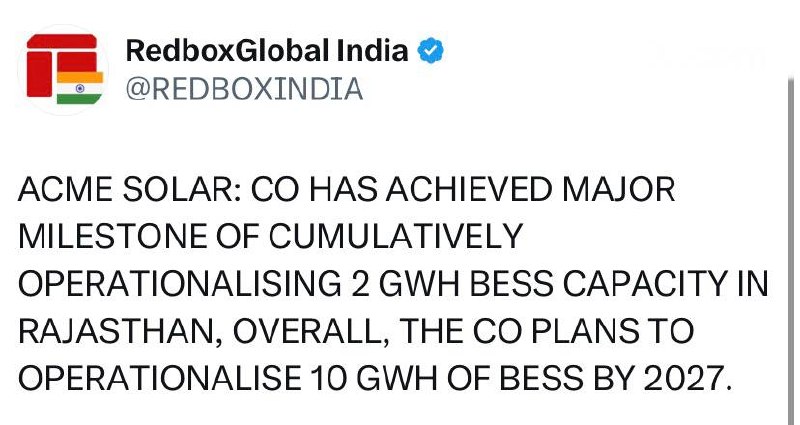Viewport: 800px width, 425px height.
Task: Open the RedboxGlobal India profile picture
Action: pos(63,68)
